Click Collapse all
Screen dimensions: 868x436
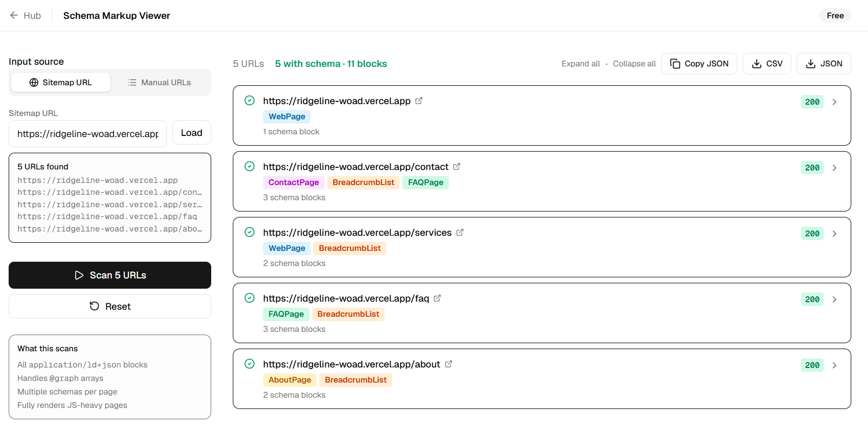(x=634, y=64)
